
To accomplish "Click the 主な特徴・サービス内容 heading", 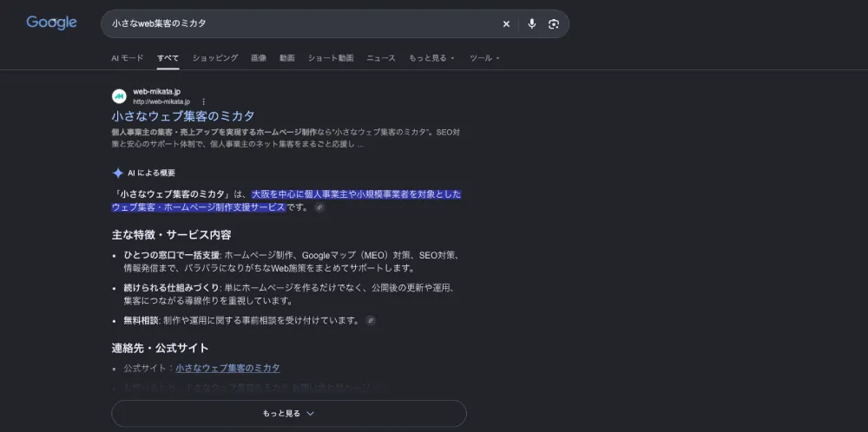I will tap(171, 235).
